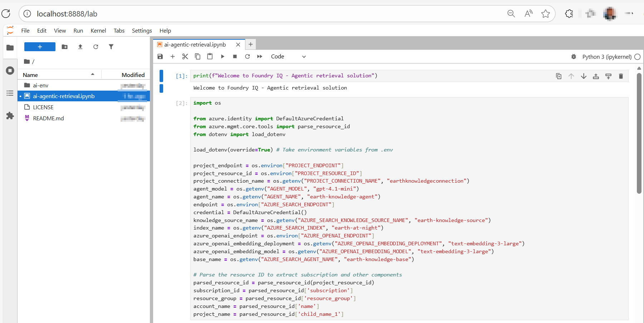Cut the selected cell with scissors icon
This screenshot has height=323, width=644.
coord(185,57)
